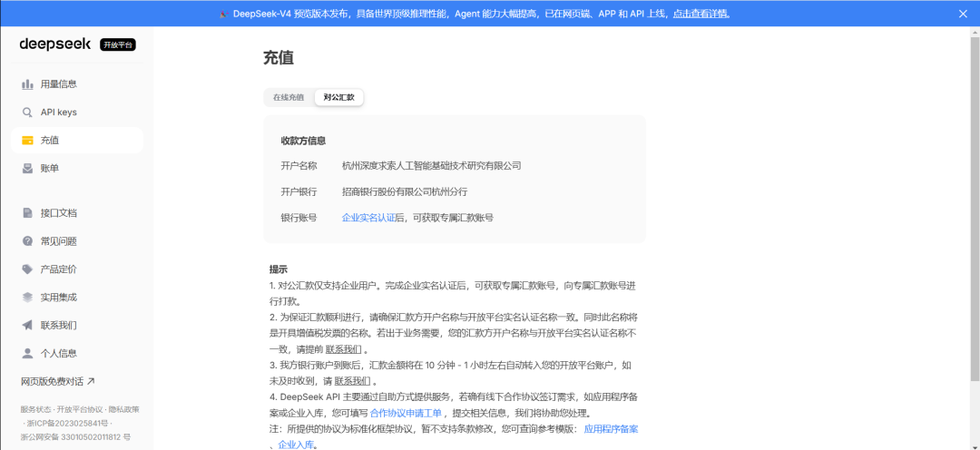
Task: Click the price tag icon beside 产品定价
Action: click(x=27, y=269)
